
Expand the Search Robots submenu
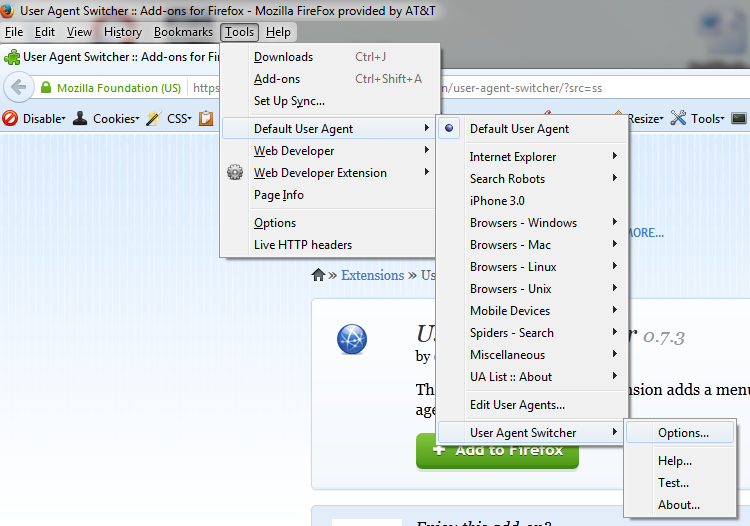click(532, 178)
